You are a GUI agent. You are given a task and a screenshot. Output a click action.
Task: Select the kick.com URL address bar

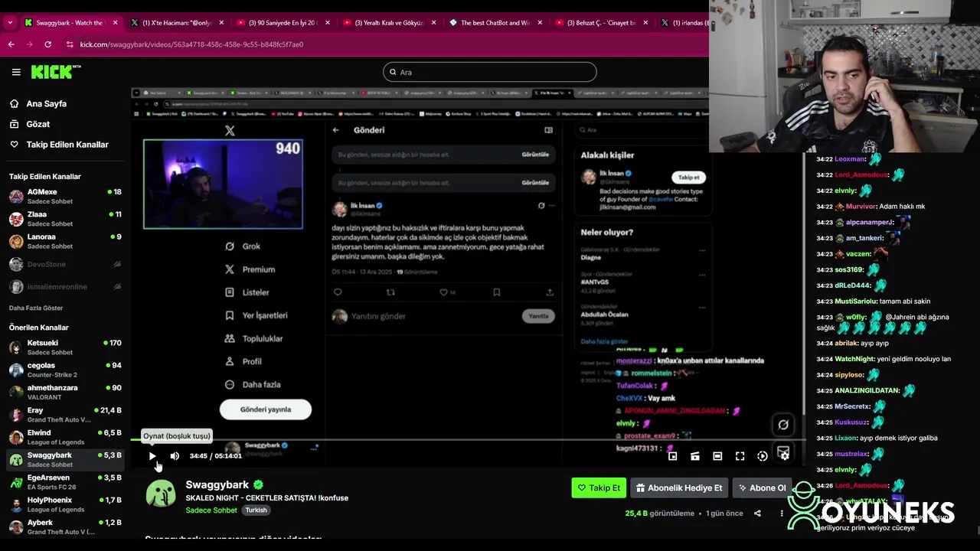(x=191, y=44)
